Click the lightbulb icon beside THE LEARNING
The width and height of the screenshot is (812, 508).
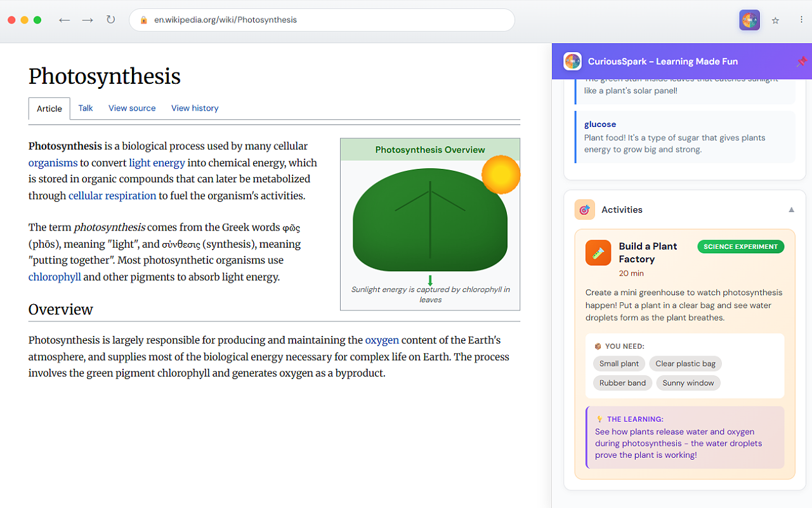(599, 418)
